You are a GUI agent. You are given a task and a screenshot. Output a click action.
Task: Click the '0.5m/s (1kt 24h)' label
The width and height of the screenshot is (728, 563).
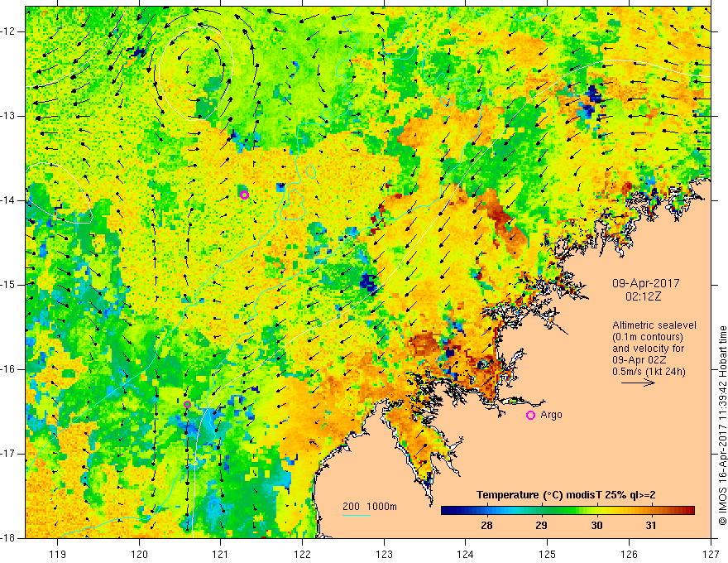[x=649, y=372]
